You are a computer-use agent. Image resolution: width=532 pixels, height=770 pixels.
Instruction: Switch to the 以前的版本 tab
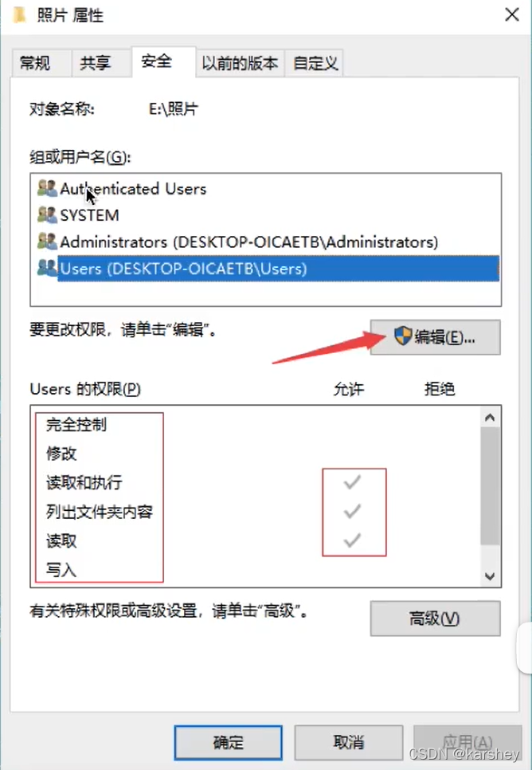[x=240, y=63]
